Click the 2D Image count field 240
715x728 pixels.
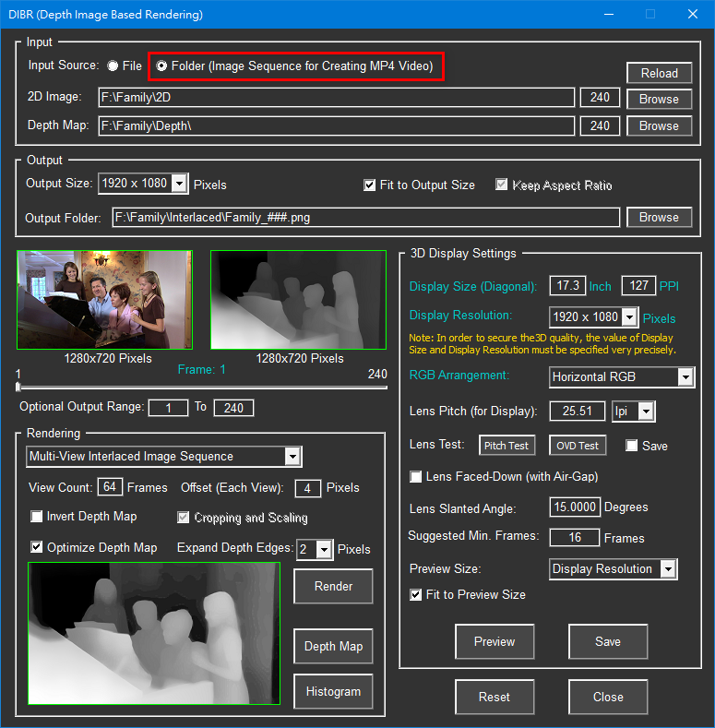tap(600, 98)
